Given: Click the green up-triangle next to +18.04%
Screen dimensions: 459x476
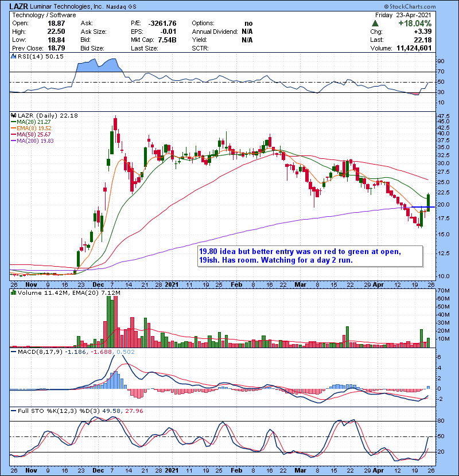Looking at the screenshot, I should tap(375, 24).
